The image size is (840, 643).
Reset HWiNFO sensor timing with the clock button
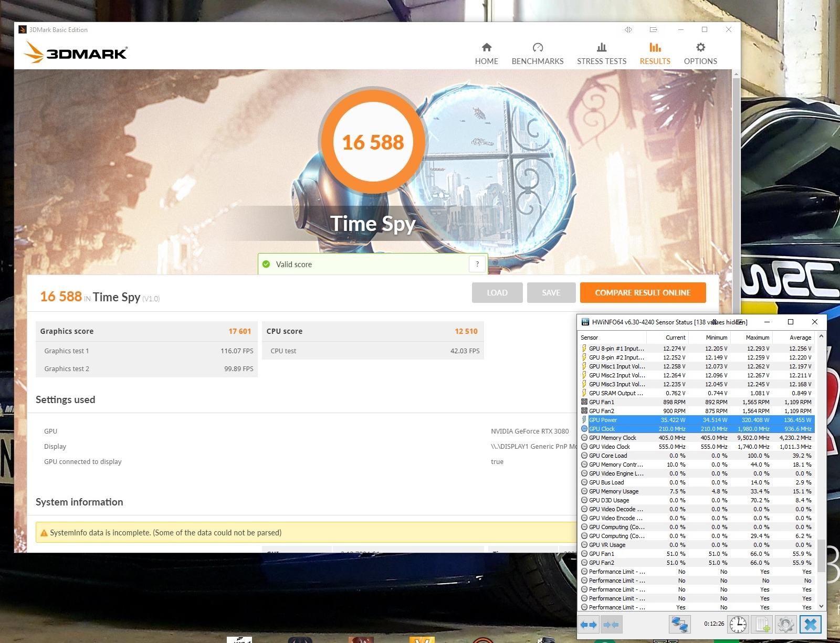tap(738, 625)
